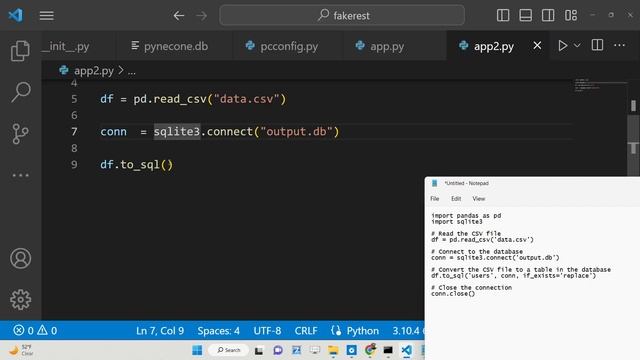
Task: Click the "data.csv" string on line 5
Action: tap(247, 99)
